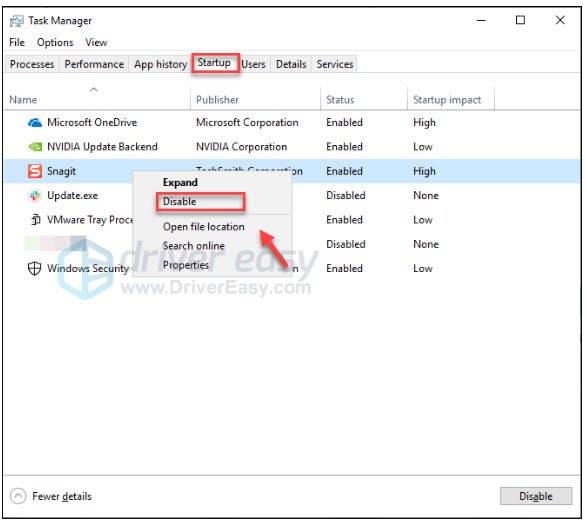Viewport: 586px width, 522px height.
Task: Open Properties from the context menu
Action: [x=186, y=265]
